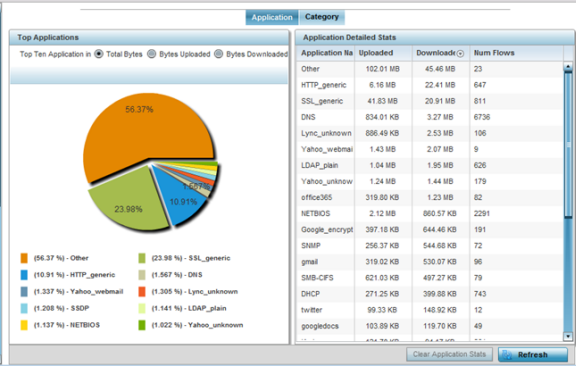Click the dark green Yahoo_unknown legend swatch
The height and width of the screenshot is (366, 576).
(x=142, y=325)
